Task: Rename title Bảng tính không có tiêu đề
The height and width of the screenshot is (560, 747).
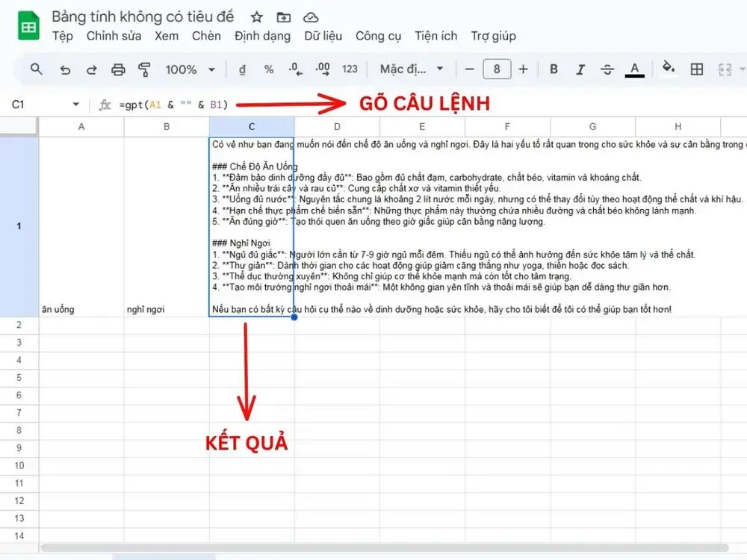Action: [143, 16]
